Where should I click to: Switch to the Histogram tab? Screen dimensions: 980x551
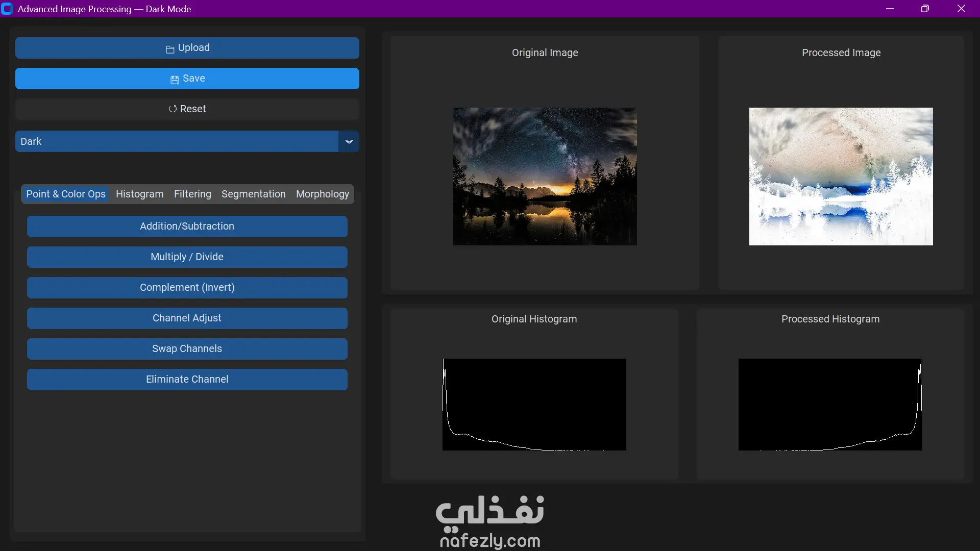point(139,194)
